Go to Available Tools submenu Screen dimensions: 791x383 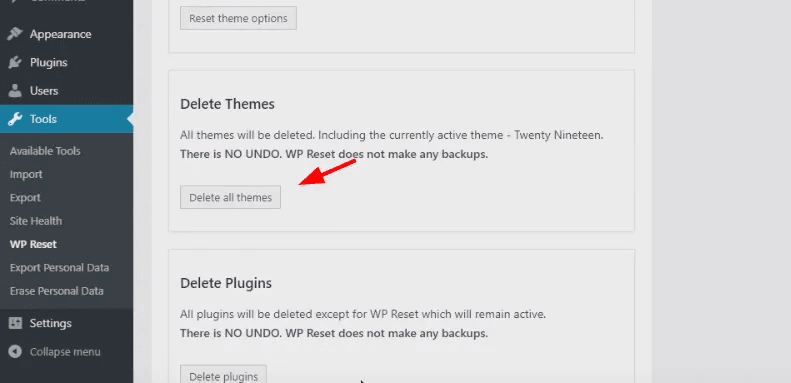tap(45, 151)
